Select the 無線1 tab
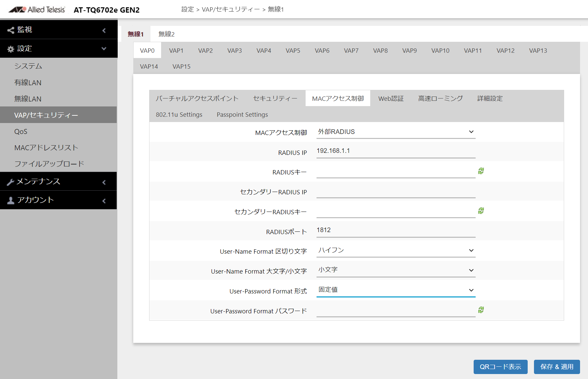This screenshot has width=588, height=379. (x=136, y=34)
